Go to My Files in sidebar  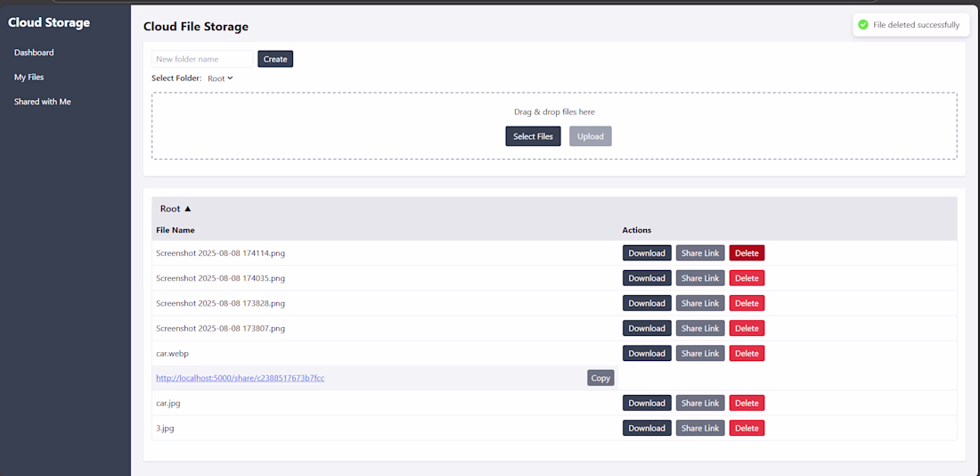click(x=29, y=77)
